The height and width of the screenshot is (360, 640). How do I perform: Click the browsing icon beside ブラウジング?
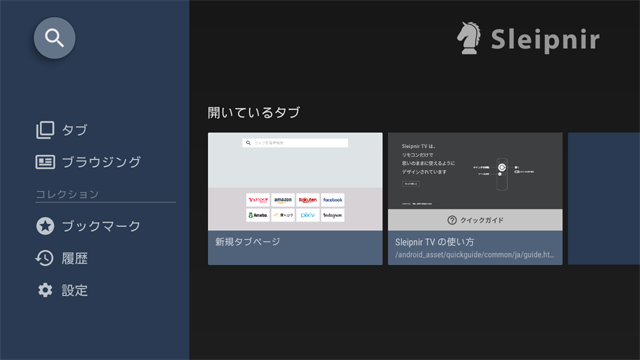point(45,162)
